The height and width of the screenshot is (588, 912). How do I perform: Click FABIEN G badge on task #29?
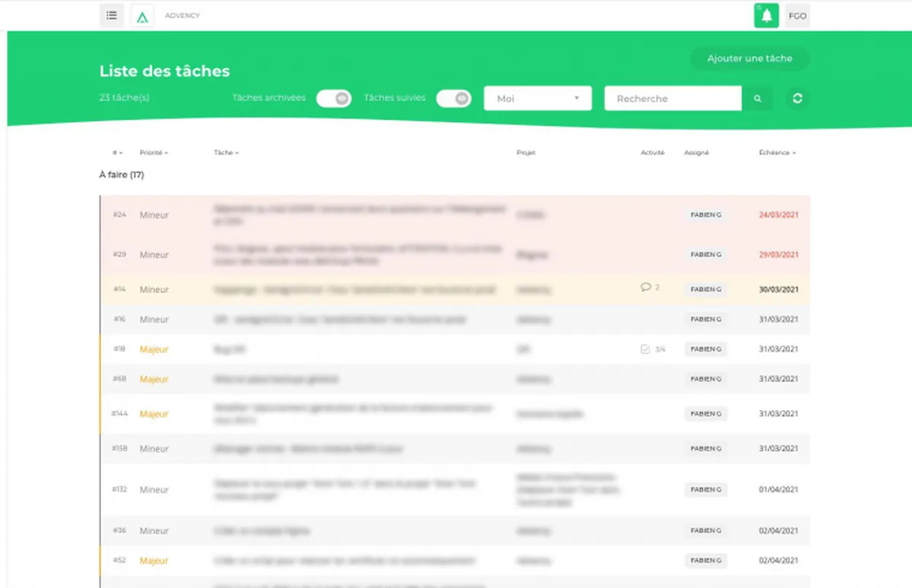tap(705, 254)
